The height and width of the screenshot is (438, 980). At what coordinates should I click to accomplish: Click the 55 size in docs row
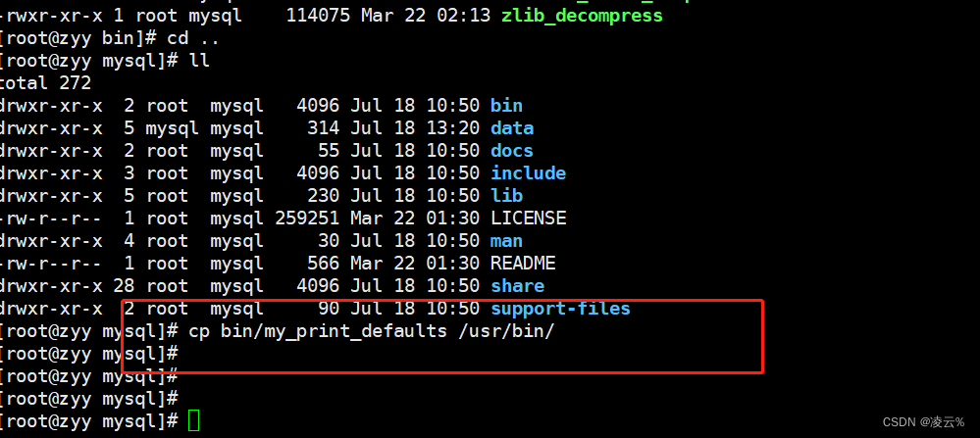[x=329, y=150]
